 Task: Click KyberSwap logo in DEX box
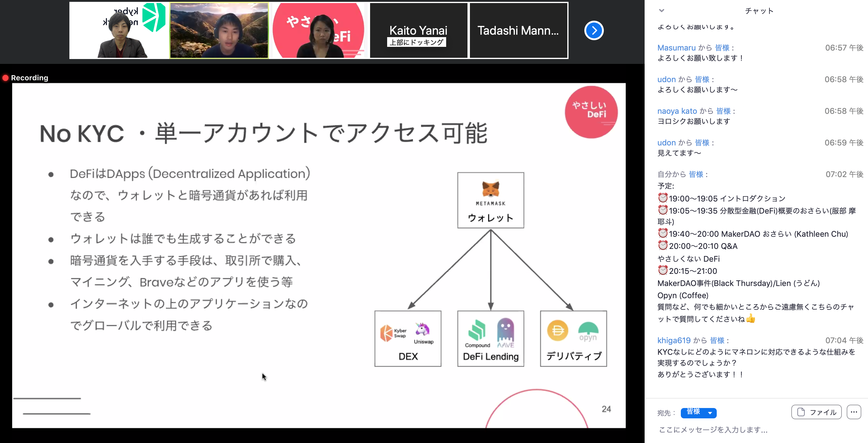(393, 333)
